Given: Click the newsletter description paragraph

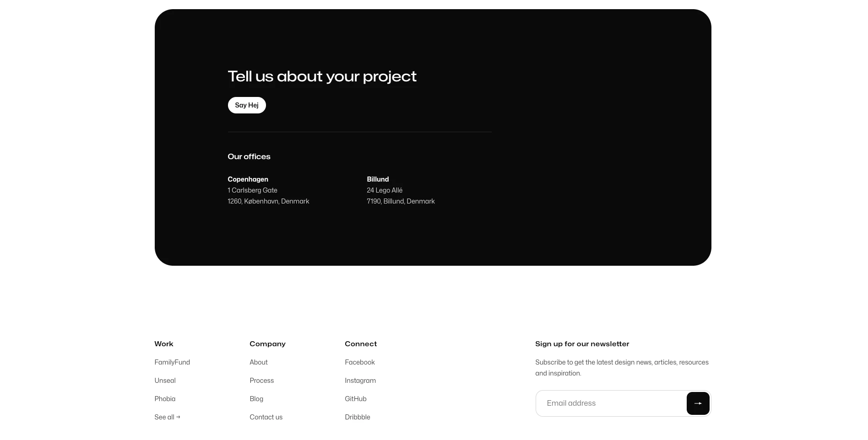Looking at the screenshot, I should (x=622, y=368).
